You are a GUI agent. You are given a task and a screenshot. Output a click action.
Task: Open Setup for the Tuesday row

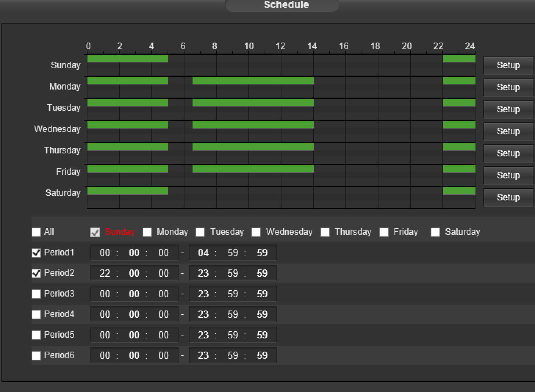(508, 109)
